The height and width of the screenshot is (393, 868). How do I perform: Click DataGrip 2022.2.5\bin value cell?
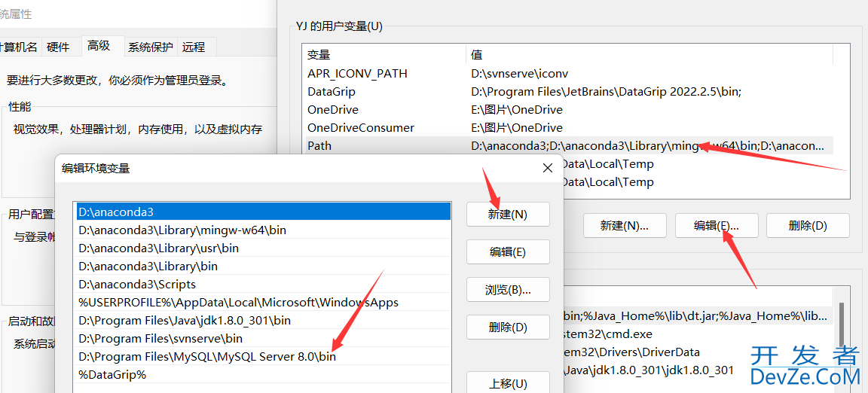pyautogui.click(x=606, y=91)
